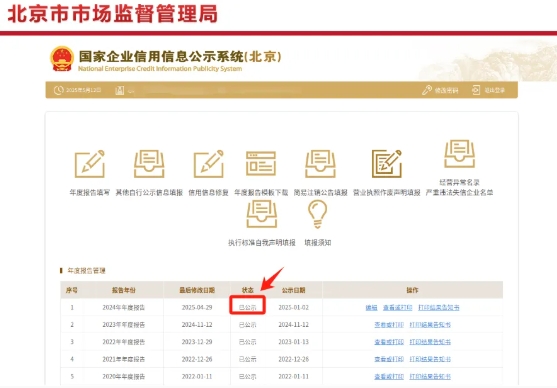Click the 年度报告填写 label
This screenshot has width=557, height=388.
tap(90, 193)
